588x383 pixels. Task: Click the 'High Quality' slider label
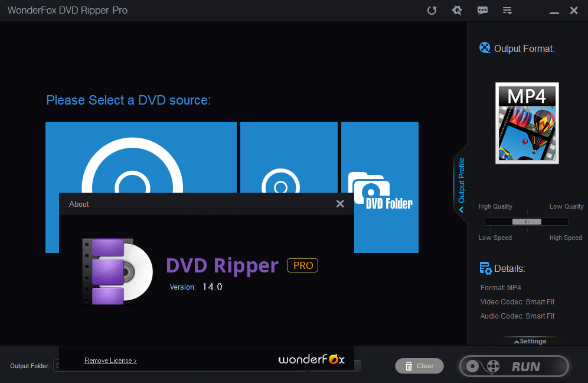point(495,206)
